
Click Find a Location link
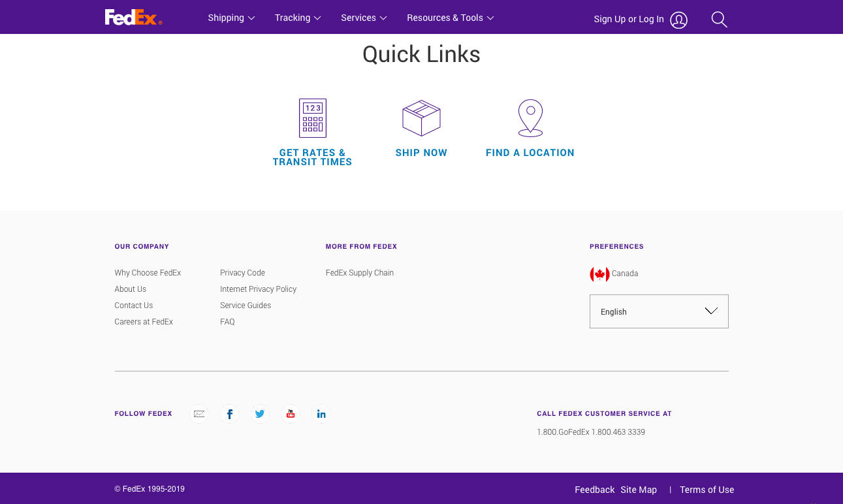click(x=530, y=153)
